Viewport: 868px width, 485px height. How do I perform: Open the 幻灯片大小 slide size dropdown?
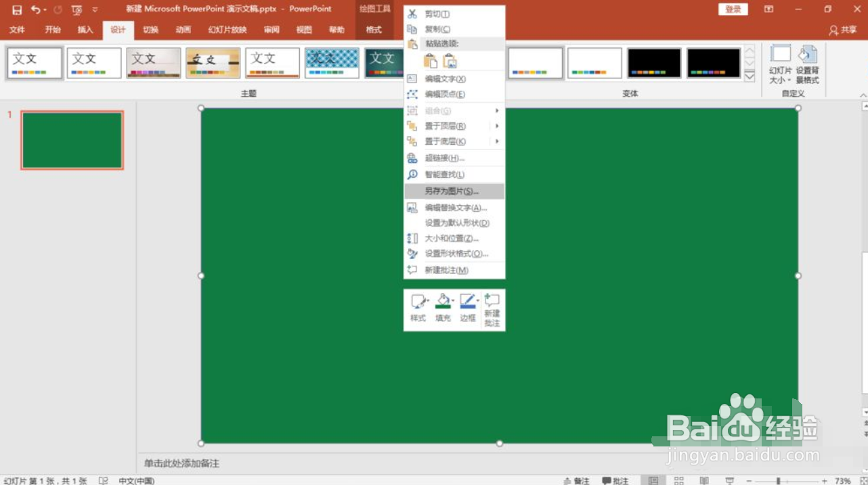coord(781,65)
